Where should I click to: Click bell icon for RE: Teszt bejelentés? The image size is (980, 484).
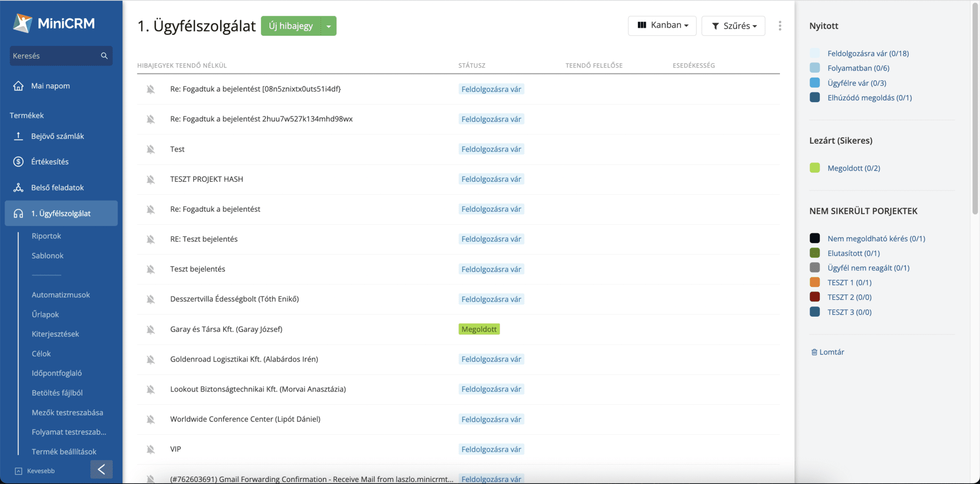[x=151, y=239]
